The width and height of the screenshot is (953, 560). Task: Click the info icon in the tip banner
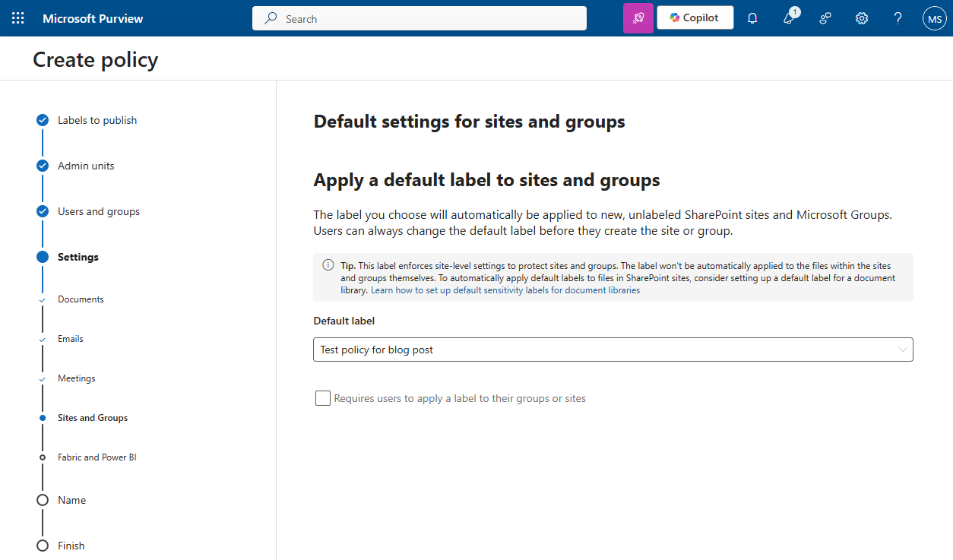[328, 264]
